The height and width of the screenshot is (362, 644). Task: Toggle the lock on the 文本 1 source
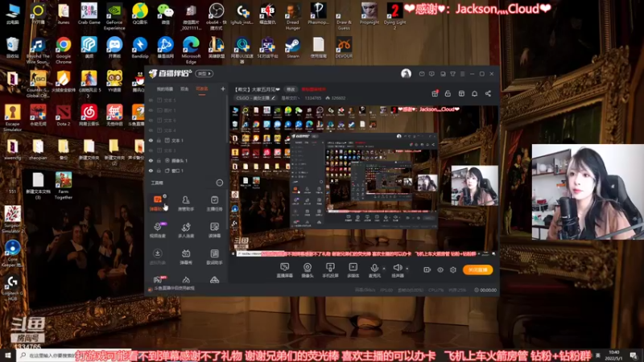pyautogui.click(x=159, y=140)
